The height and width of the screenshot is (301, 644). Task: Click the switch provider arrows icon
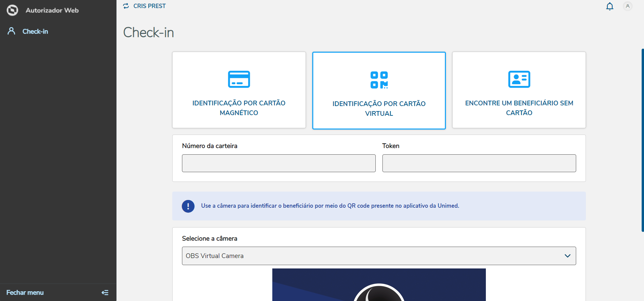pyautogui.click(x=126, y=6)
